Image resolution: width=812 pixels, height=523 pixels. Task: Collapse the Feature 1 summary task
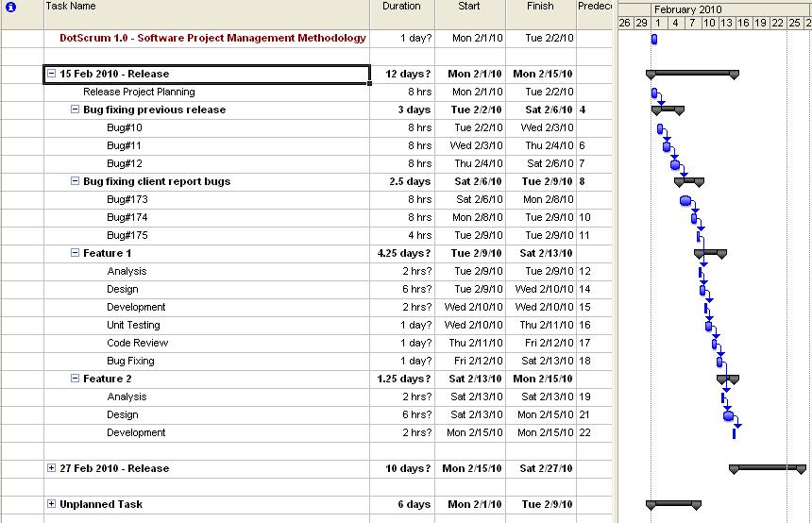click(76, 253)
